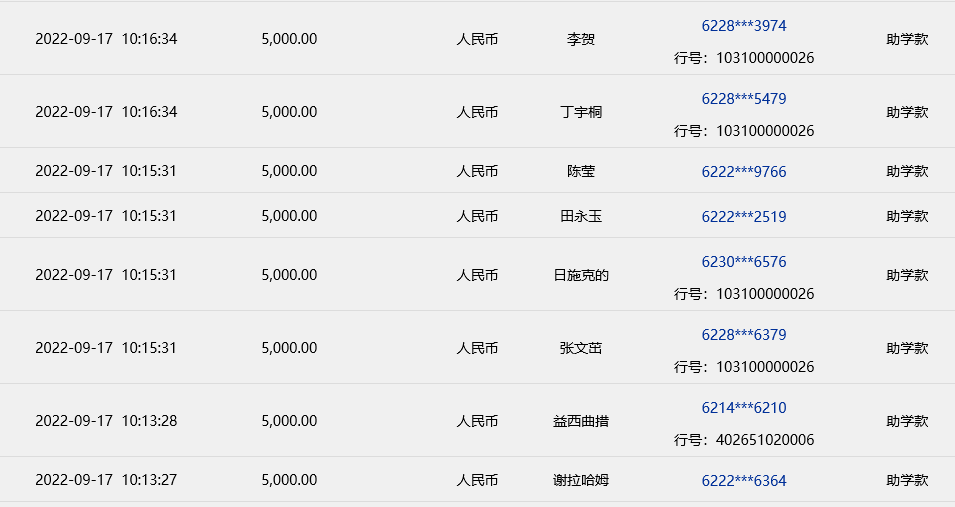Select payee name 田永玉

581,216
